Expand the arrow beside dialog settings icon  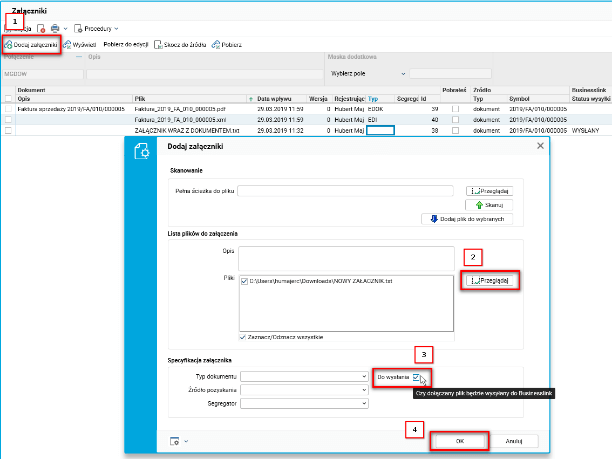click(x=186, y=441)
